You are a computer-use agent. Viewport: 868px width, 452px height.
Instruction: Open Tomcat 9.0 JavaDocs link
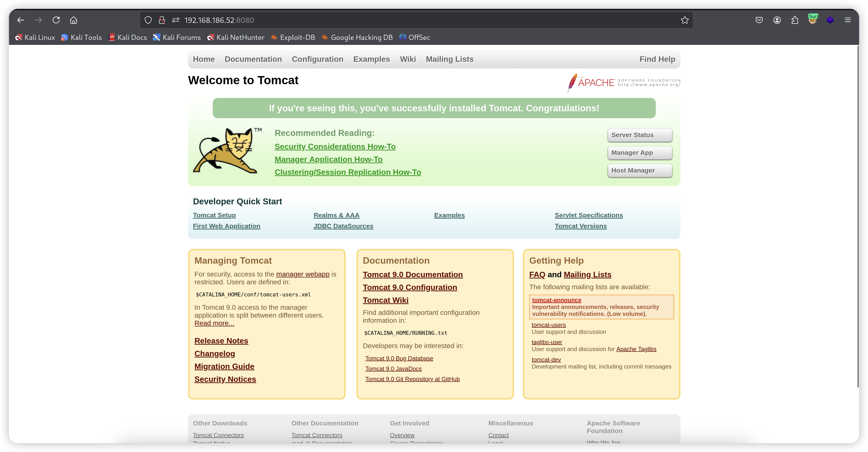tap(393, 369)
